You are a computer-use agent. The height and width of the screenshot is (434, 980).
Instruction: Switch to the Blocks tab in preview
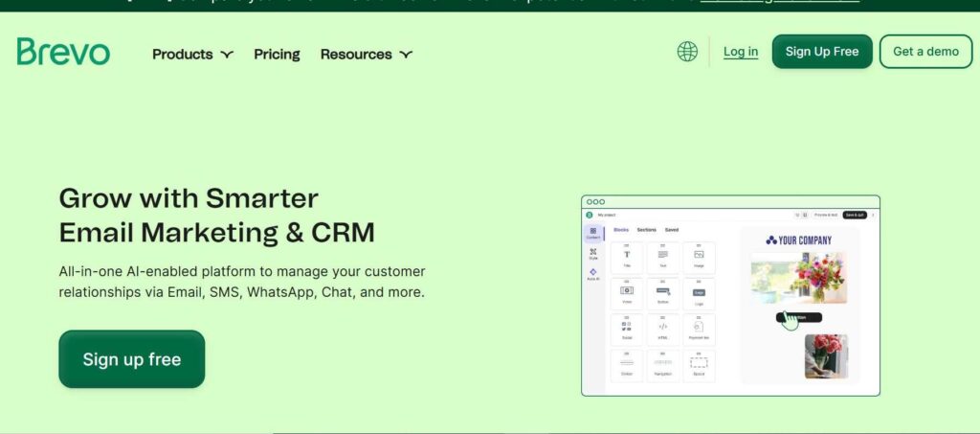(621, 230)
